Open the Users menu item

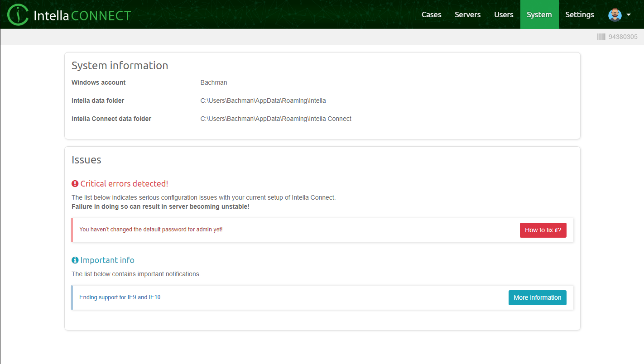504,14
